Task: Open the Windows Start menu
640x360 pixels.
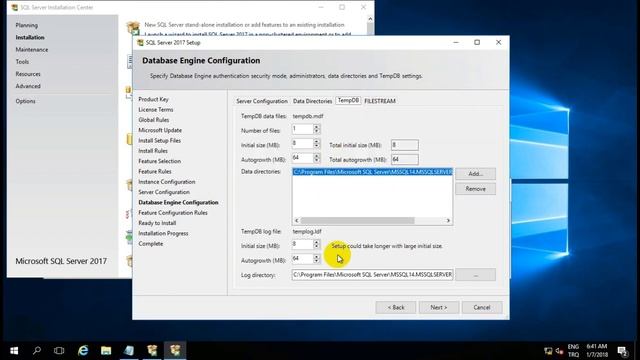Action: pos(14,350)
